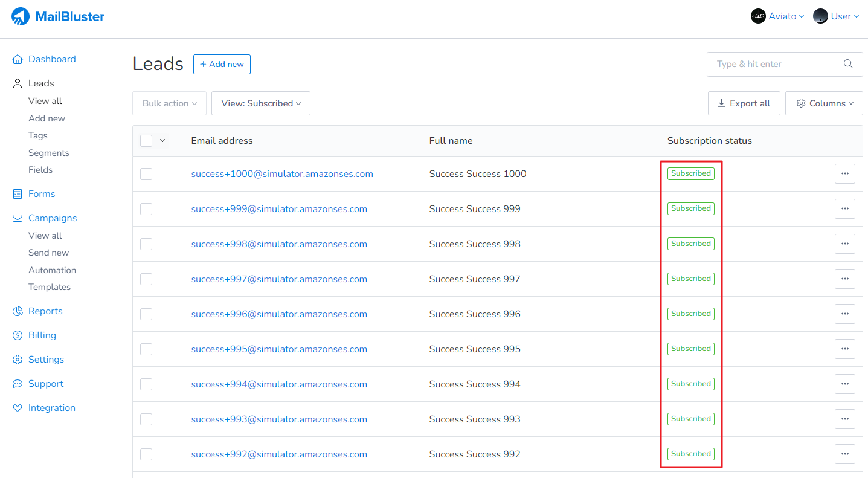Toggle the select-all checkbox in table header
This screenshot has width=868, height=478.
click(146, 141)
